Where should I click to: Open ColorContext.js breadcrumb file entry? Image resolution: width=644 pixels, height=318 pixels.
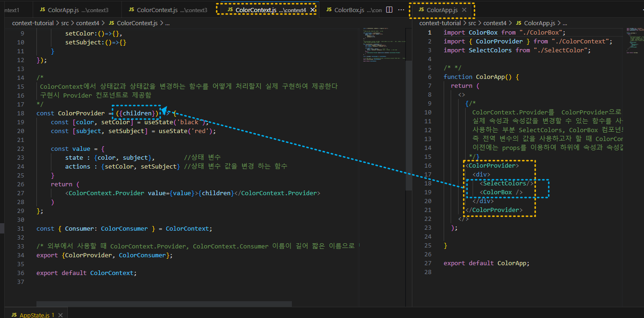[x=134, y=22]
